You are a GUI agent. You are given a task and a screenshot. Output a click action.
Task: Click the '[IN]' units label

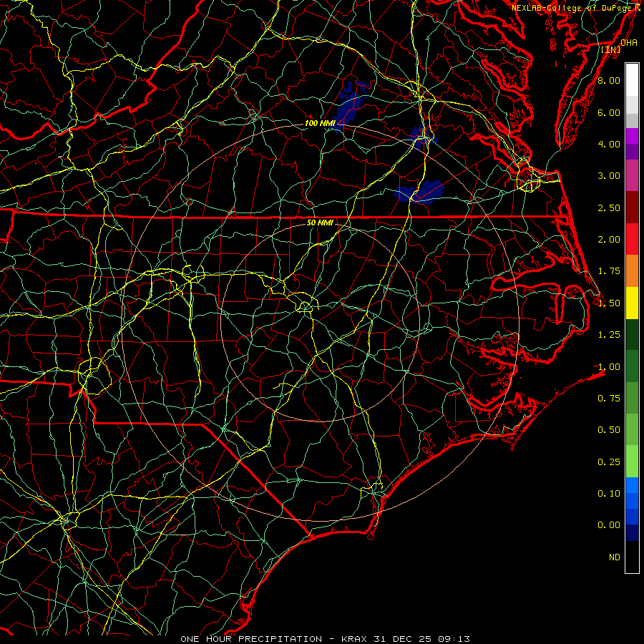tap(611, 49)
